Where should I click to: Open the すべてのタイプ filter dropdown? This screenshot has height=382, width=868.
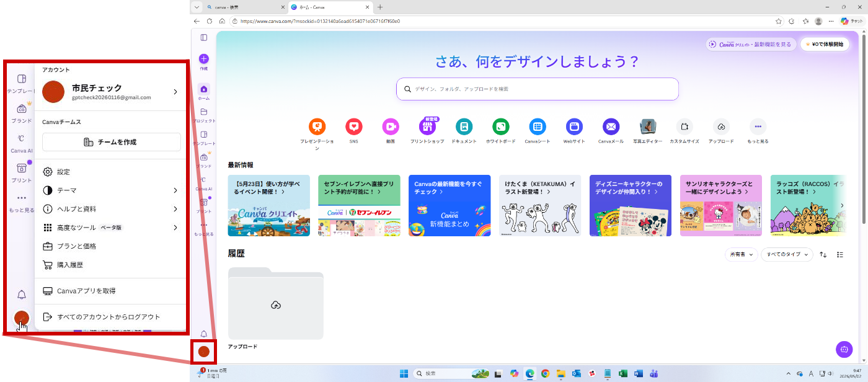787,254
